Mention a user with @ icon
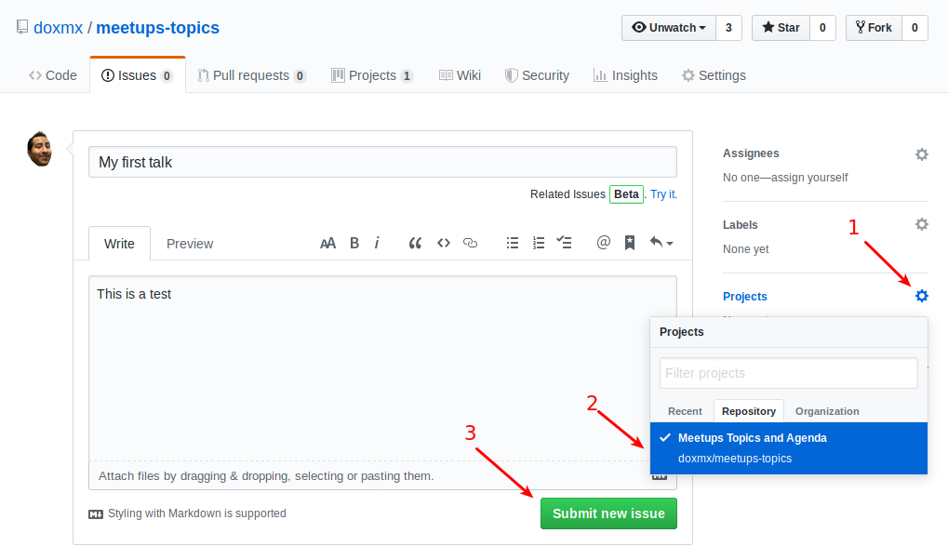The image size is (948, 560). 604,243
